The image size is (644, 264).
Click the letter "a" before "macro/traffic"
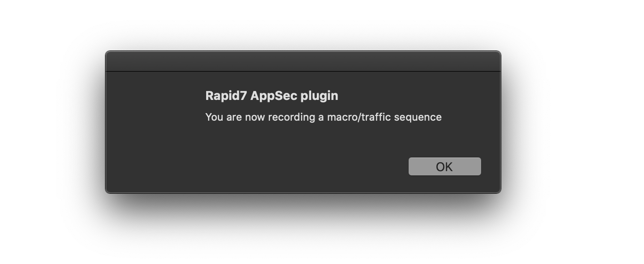tap(321, 117)
